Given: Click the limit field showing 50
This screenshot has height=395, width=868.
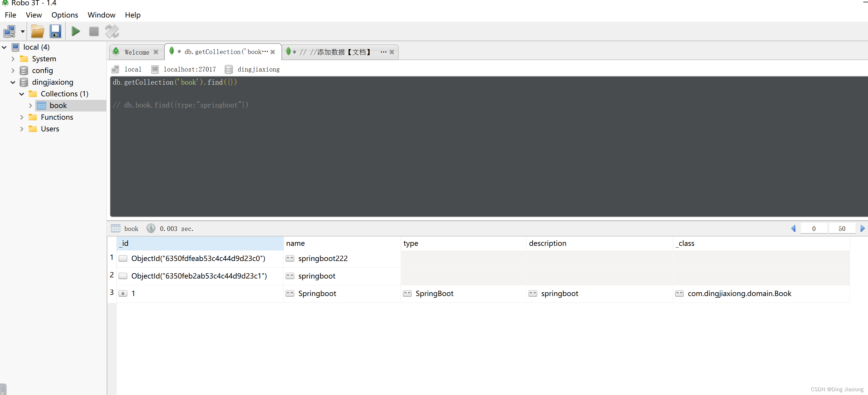Looking at the screenshot, I should click(x=842, y=229).
